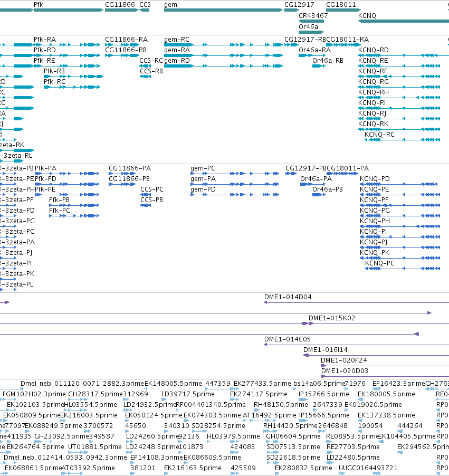Click the IP15766.5prime EST label

(x=323, y=394)
